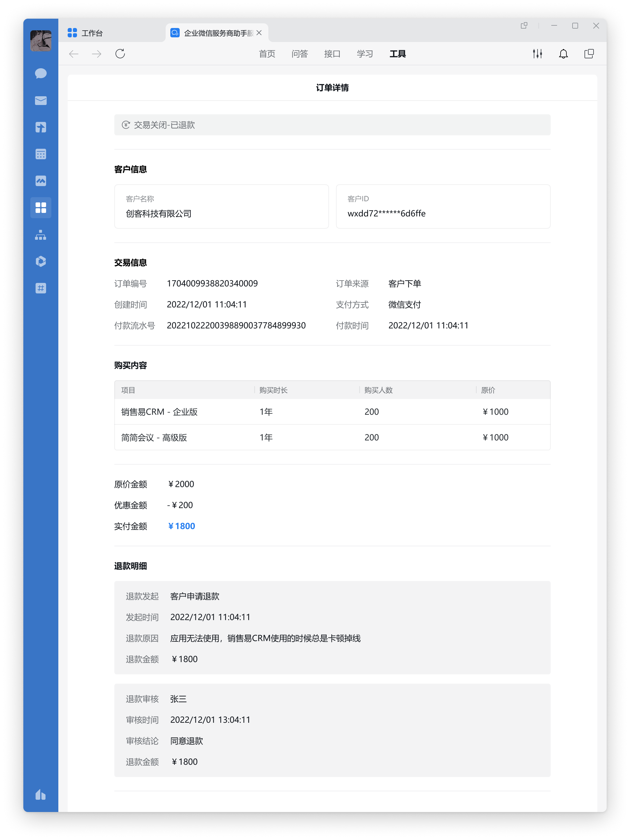Screen dimensions: 630x840
Task: Click customer name 创客科技有限公司
Action: pyautogui.click(x=159, y=214)
